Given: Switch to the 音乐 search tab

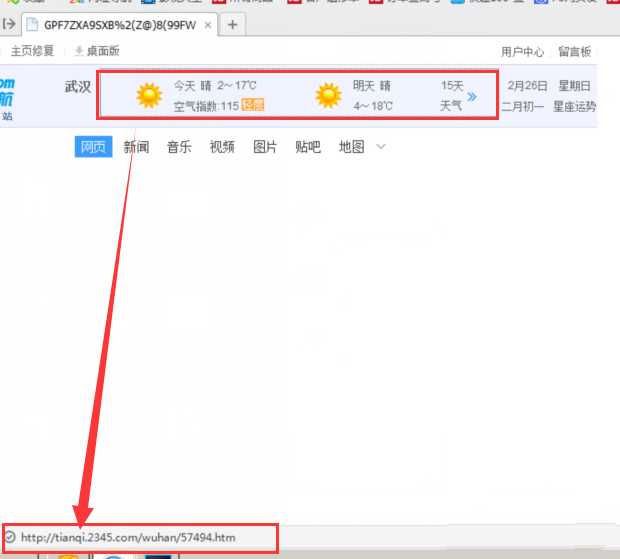Looking at the screenshot, I should pos(179,147).
